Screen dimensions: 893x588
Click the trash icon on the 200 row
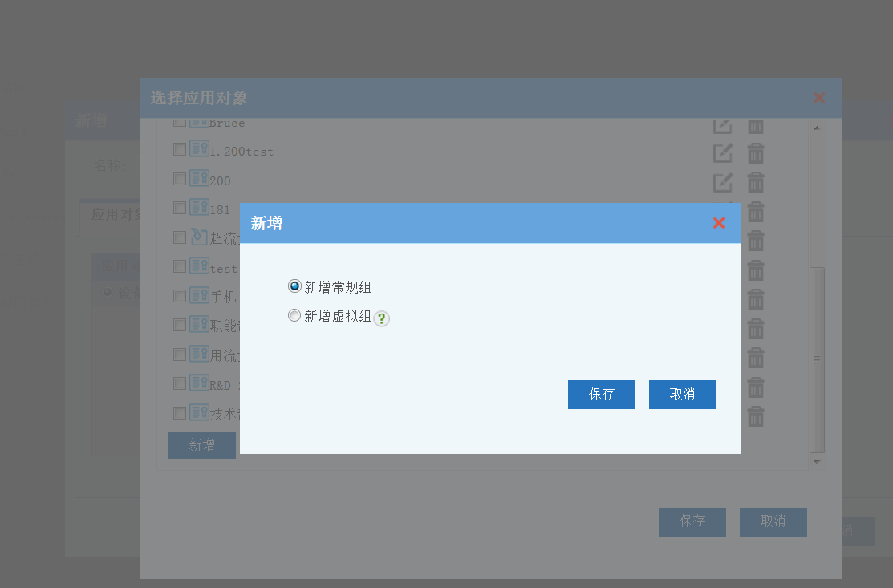[x=756, y=182]
